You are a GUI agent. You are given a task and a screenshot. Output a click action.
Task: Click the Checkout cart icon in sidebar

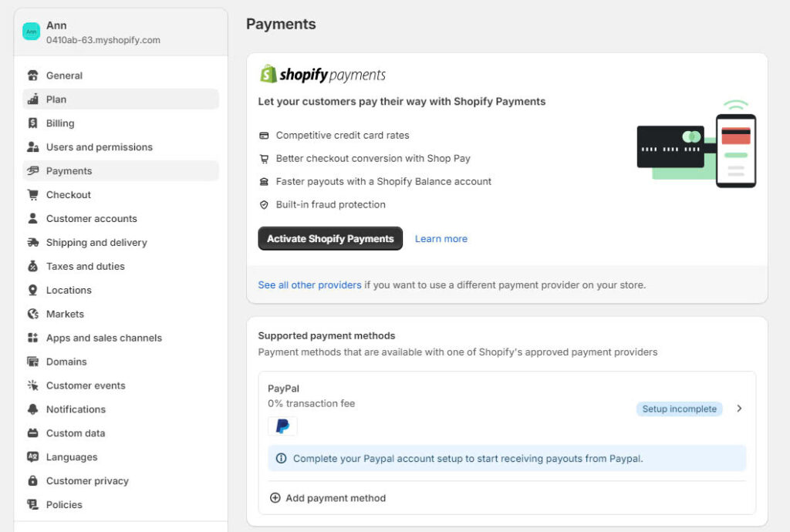(x=32, y=195)
